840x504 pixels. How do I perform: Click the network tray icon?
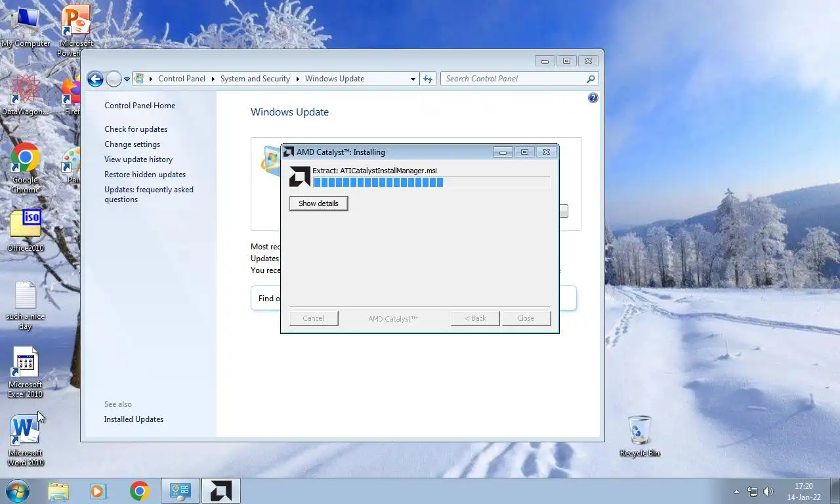[753, 492]
